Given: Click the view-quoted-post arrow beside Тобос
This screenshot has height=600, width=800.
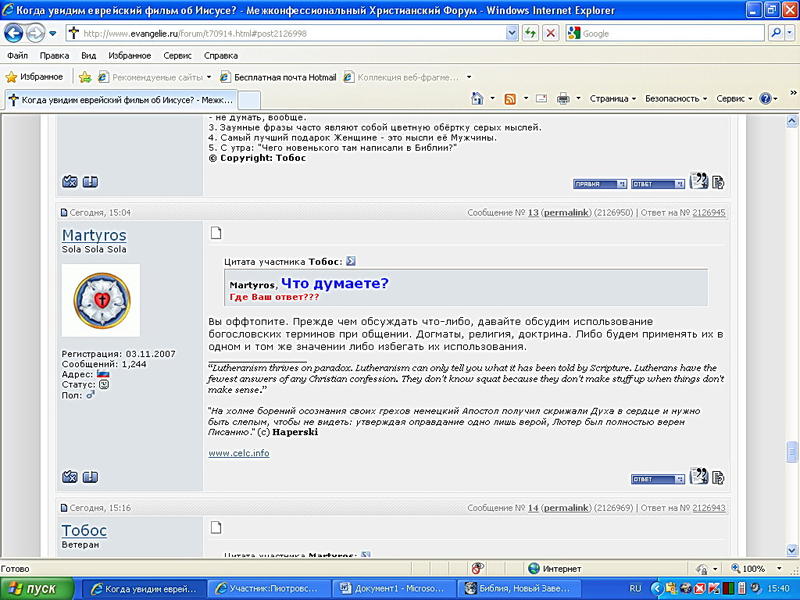Looking at the screenshot, I should [x=351, y=261].
